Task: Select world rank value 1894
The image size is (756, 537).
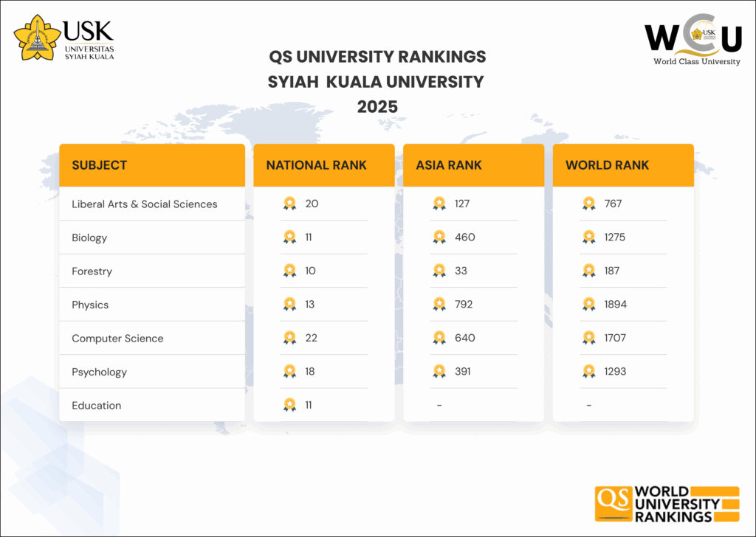Action: coord(616,305)
